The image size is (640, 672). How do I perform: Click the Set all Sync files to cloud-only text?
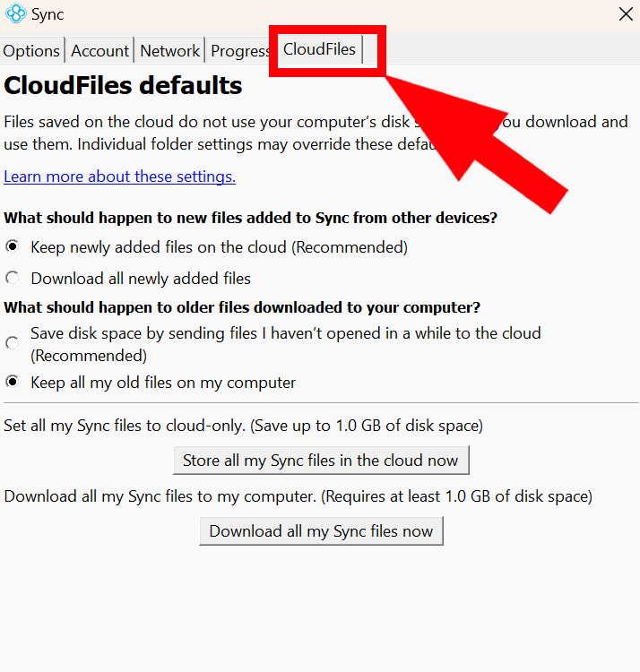(x=244, y=425)
